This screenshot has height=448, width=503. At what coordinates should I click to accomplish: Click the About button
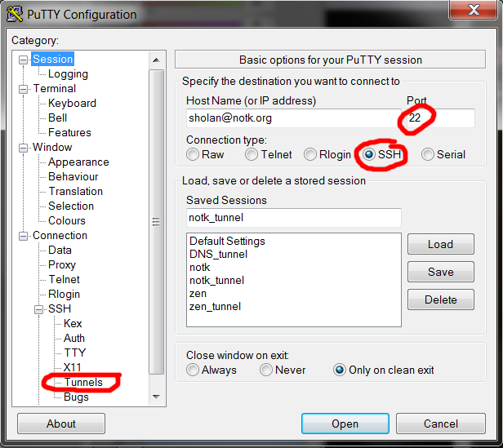(x=61, y=424)
